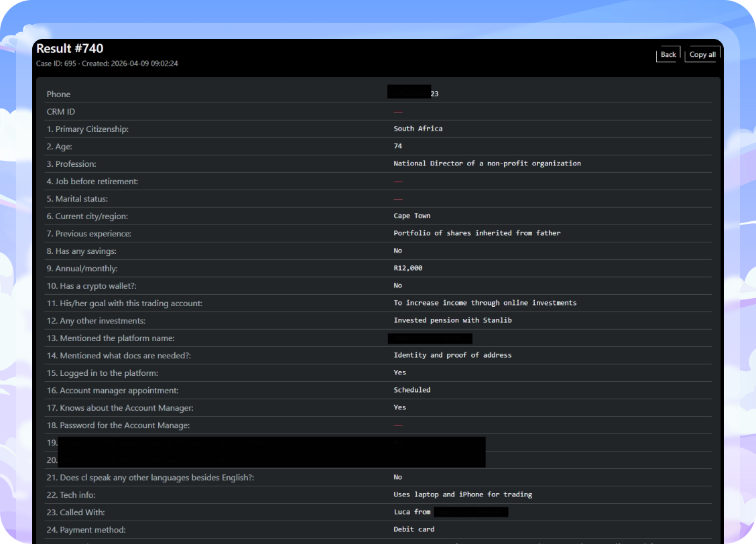The width and height of the screenshot is (756, 544).
Task: Select the South Africa citizenship value
Action: click(418, 129)
